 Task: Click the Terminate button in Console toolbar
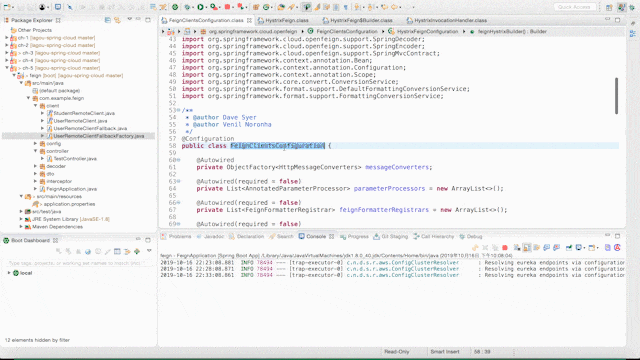point(505,248)
